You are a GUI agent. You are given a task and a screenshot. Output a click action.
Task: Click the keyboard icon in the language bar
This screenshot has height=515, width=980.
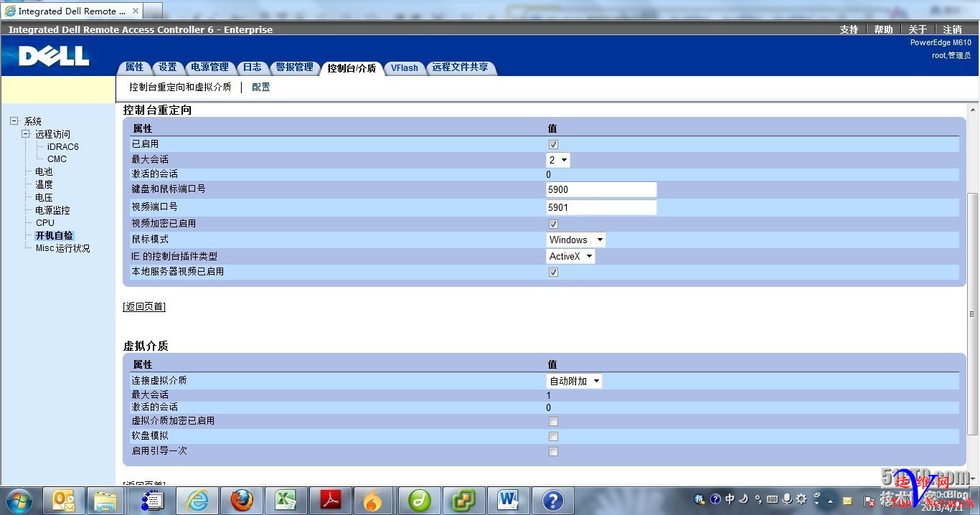click(x=772, y=499)
